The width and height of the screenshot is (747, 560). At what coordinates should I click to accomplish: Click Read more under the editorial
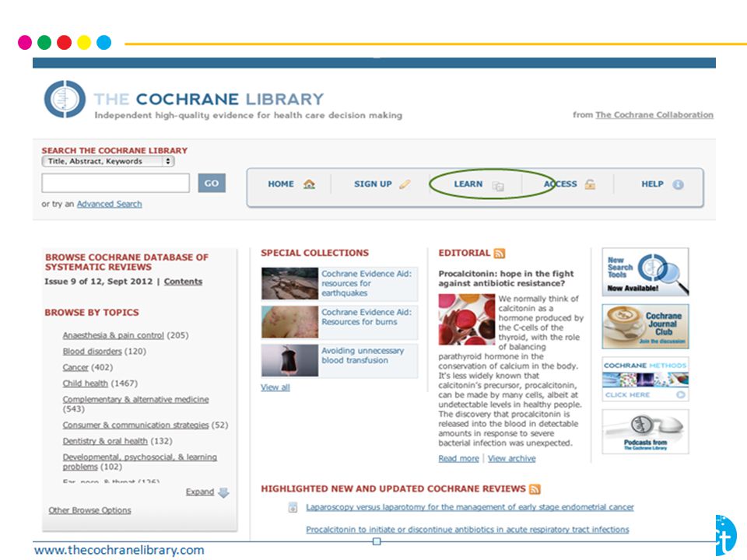459,458
